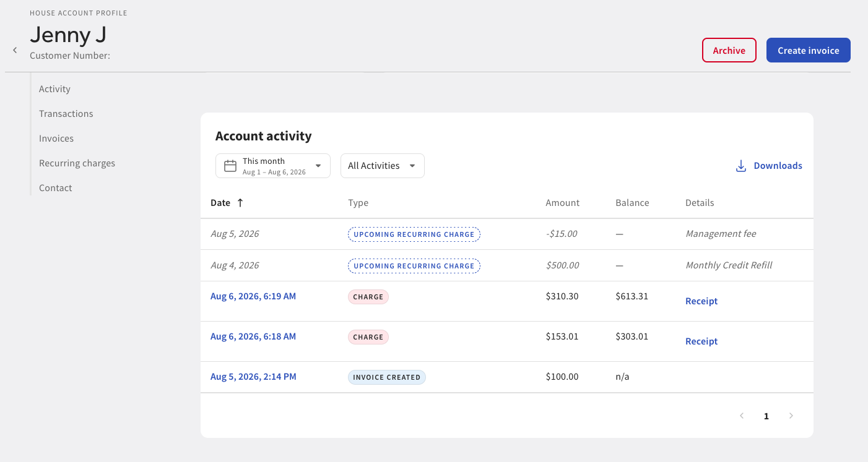This screenshot has width=868, height=462.
Task: Click the Details column header
Action: [x=700, y=203]
